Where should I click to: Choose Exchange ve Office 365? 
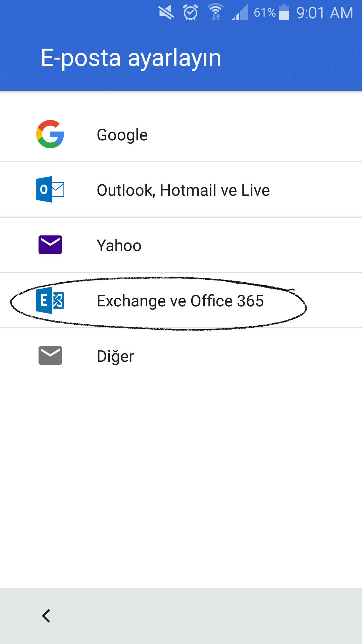click(x=180, y=301)
